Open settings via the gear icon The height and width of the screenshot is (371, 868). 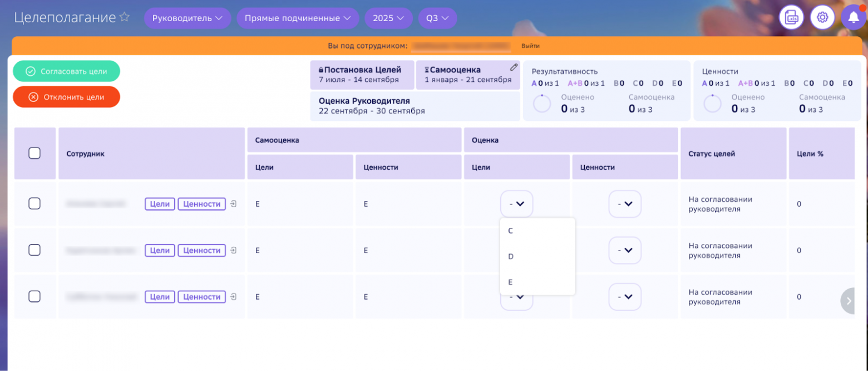822,18
